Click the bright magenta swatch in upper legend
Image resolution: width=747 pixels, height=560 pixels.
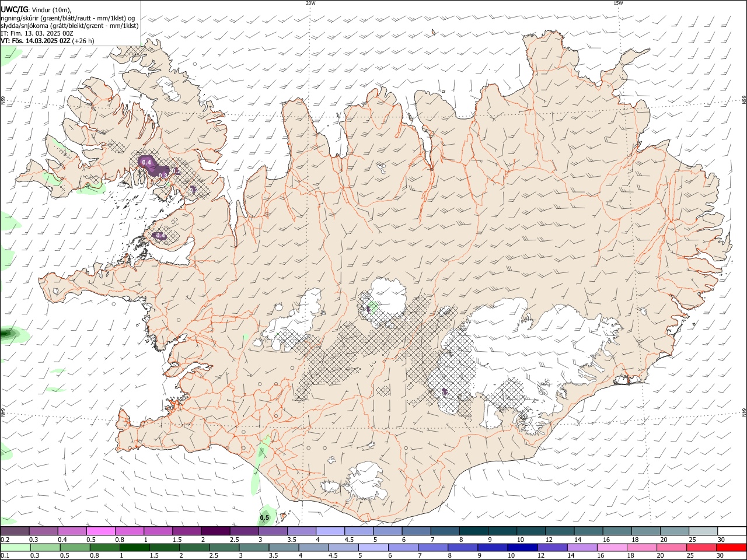click(100, 531)
